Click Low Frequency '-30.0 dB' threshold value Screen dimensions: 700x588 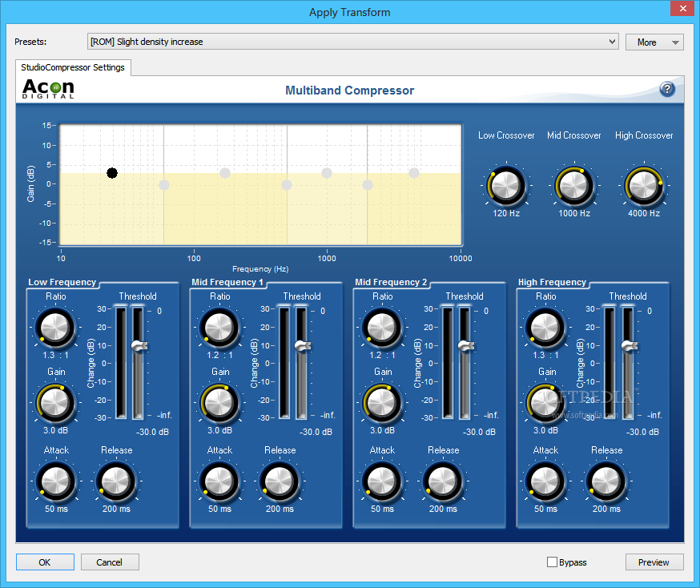pyautogui.click(x=152, y=432)
